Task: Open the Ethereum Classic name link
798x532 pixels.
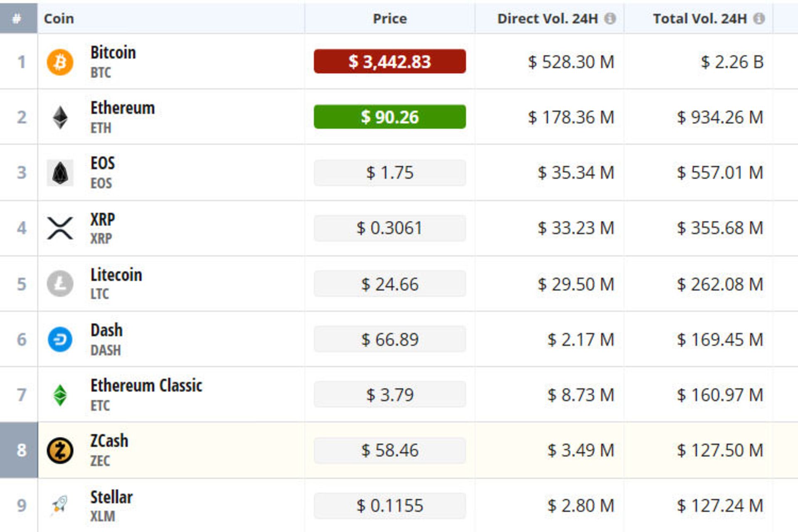Action: (146, 386)
